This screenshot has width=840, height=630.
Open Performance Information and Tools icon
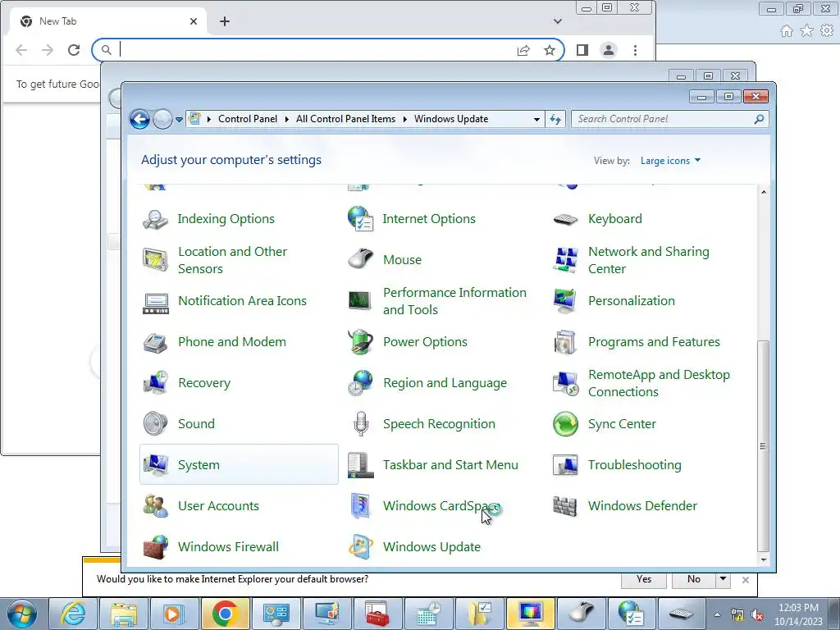[359, 300]
